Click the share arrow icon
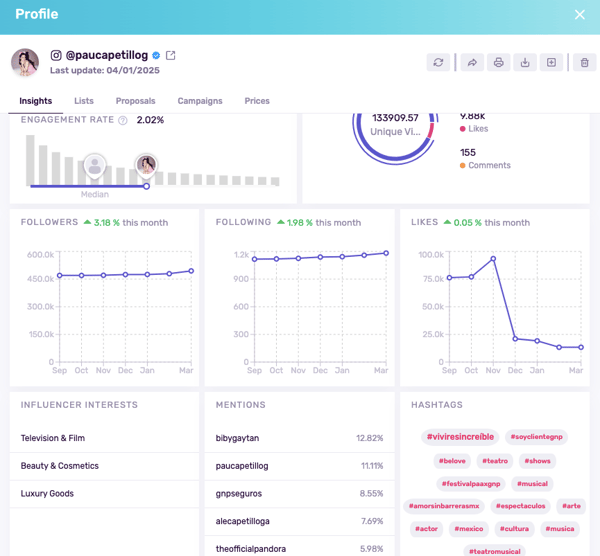The width and height of the screenshot is (600, 556). [472, 62]
